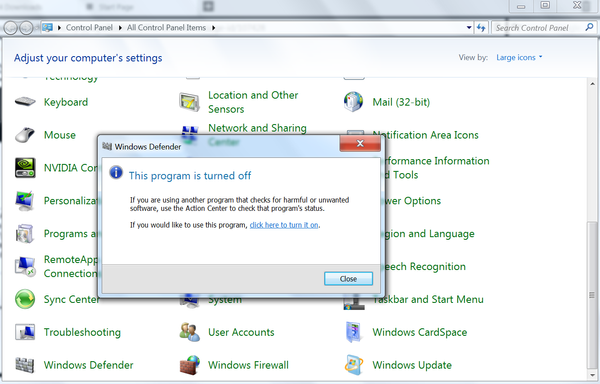Open the Windows Defender wall icon
Image resolution: width=600 pixels, height=384 pixels.
tap(25, 365)
